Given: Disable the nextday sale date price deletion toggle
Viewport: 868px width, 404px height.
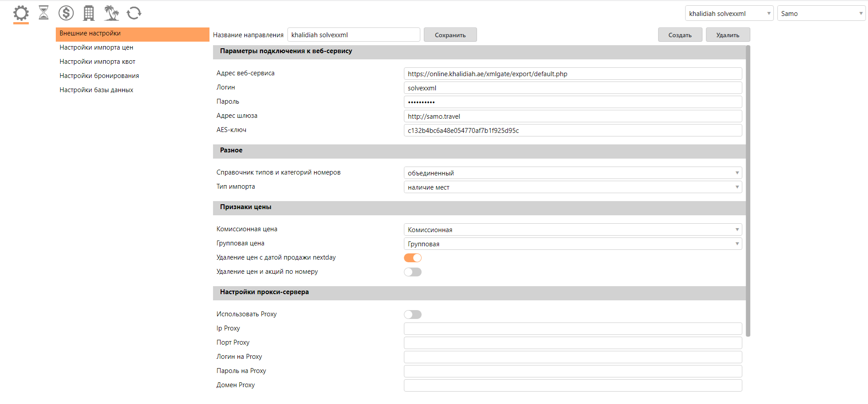Looking at the screenshot, I should [x=412, y=258].
